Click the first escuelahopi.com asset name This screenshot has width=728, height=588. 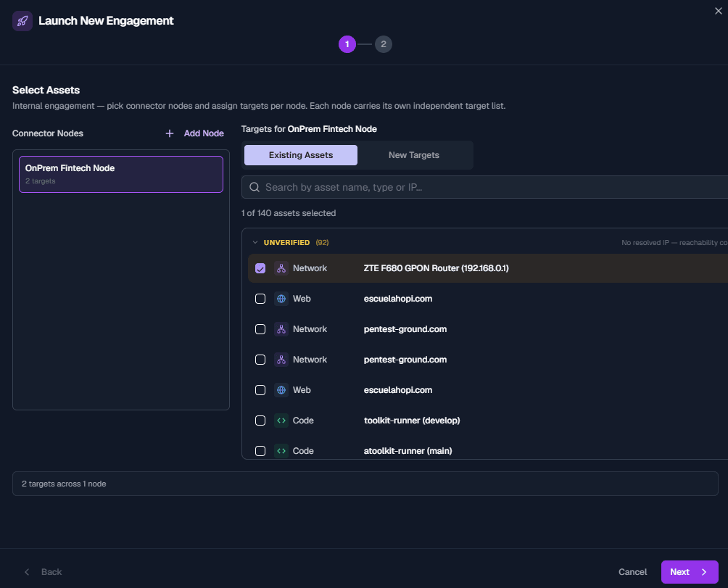(x=398, y=299)
